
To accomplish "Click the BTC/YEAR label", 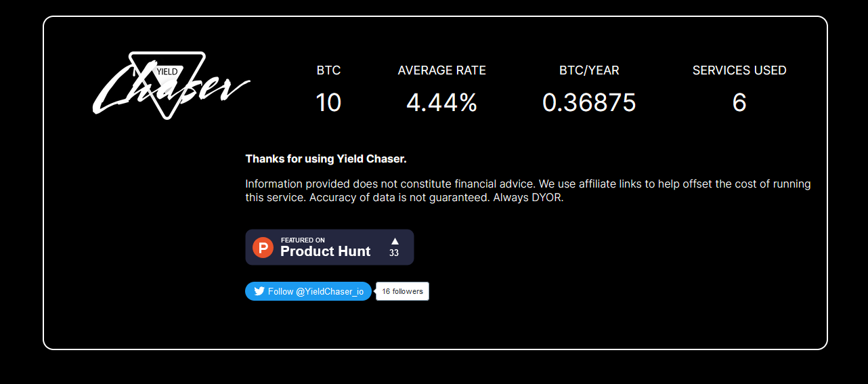I will point(589,70).
